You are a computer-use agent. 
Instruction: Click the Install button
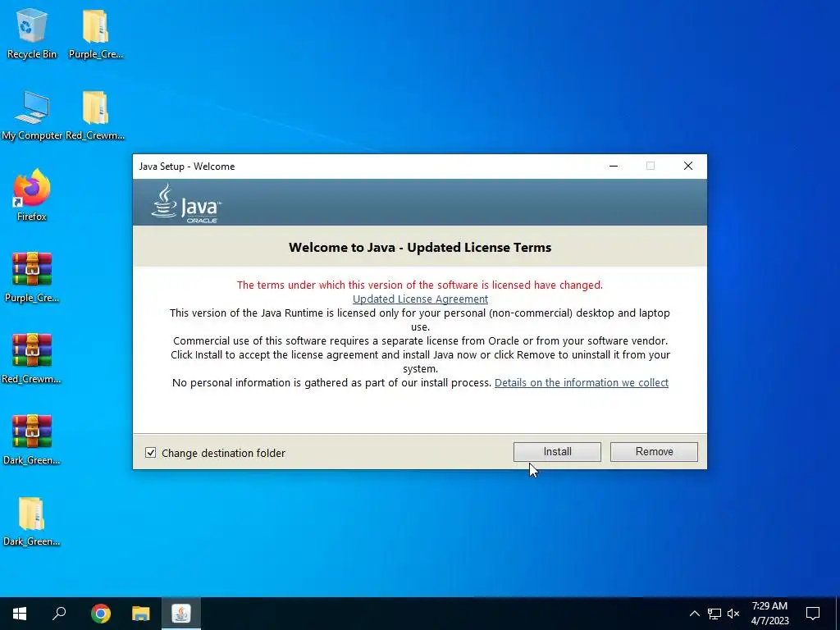[x=557, y=452]
